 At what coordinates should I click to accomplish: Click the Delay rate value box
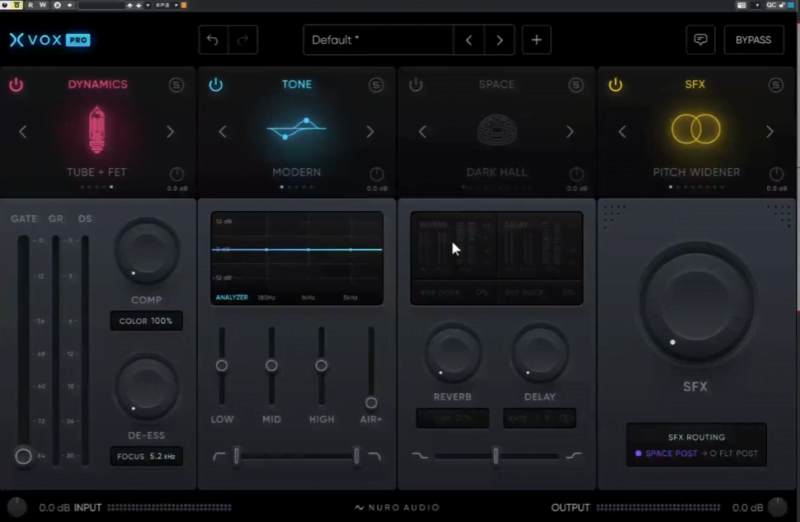click(x=539, y=418)
